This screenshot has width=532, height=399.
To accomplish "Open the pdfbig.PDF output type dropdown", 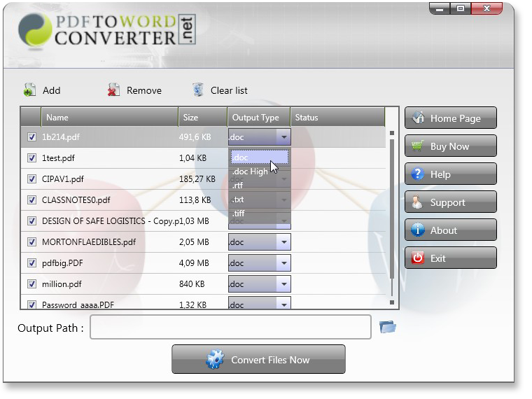I will 283,263.
